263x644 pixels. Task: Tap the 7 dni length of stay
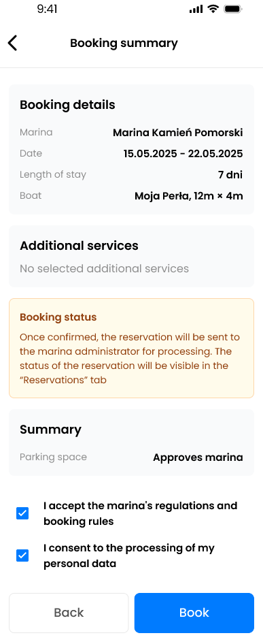pos(230,175)
